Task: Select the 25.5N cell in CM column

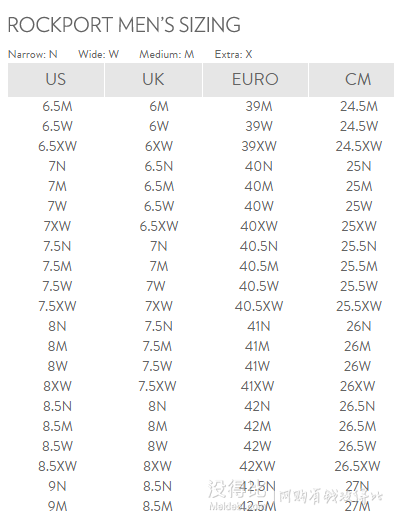Action: click(359, 246)
